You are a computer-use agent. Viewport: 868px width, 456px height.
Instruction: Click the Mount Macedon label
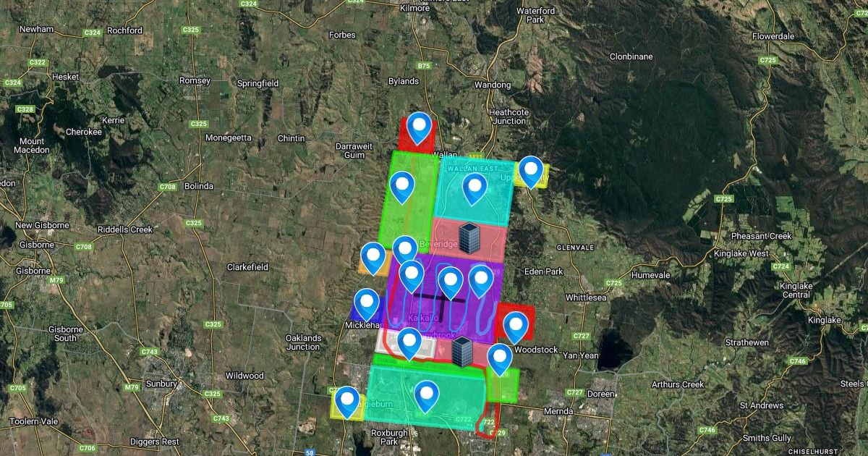pyautogui.click(x=32, y=145)
